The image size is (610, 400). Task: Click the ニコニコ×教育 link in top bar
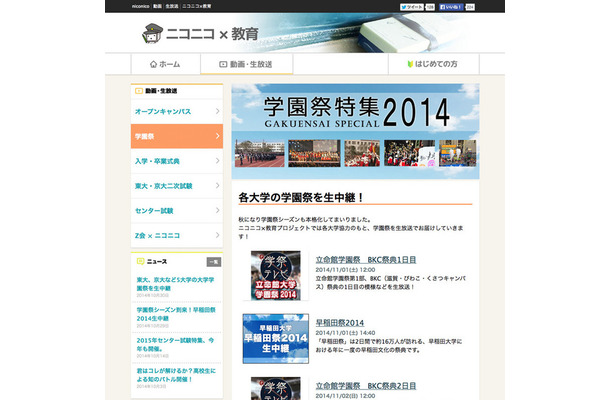[196, 6]
